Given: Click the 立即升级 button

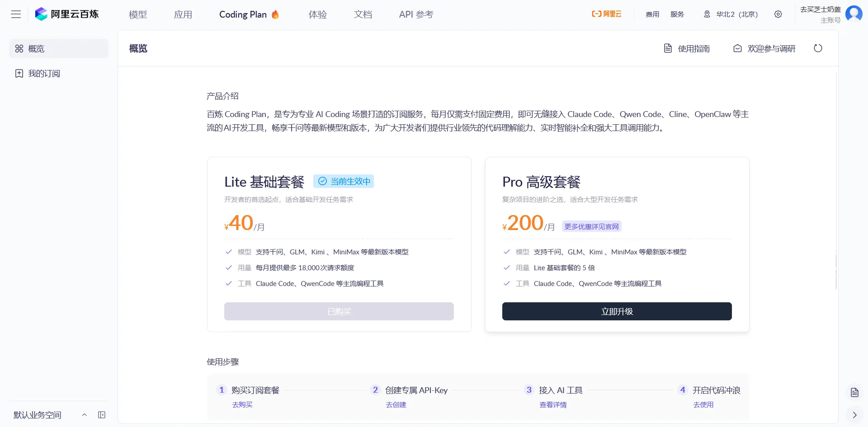Looking at the screenshot, I should coord(617,311).
